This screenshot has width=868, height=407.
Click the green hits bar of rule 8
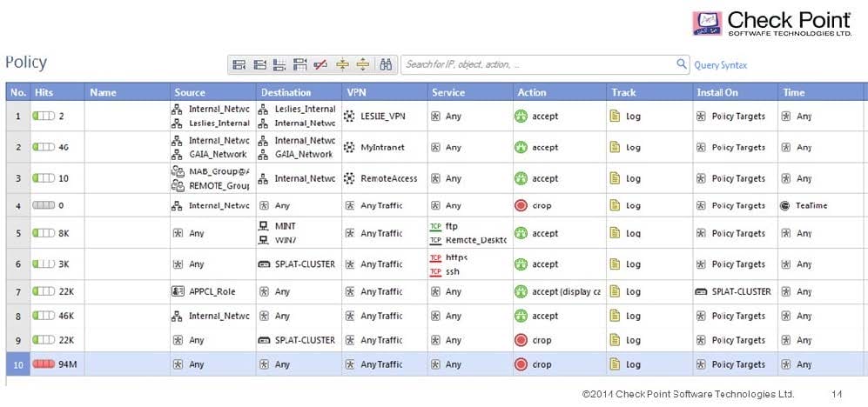pyautogui.click(x=44, y=316)
